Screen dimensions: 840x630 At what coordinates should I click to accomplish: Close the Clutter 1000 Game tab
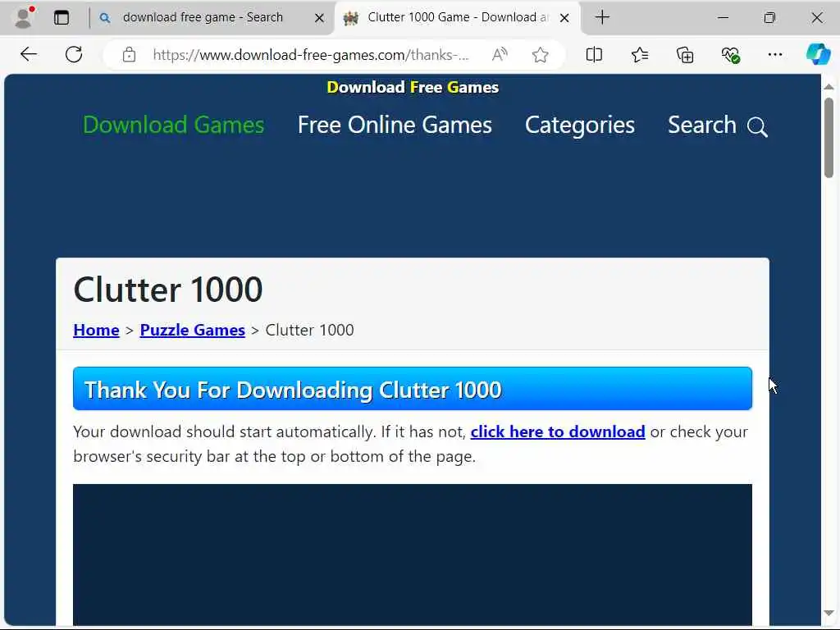pyautogui.click(x=564, y=18)
